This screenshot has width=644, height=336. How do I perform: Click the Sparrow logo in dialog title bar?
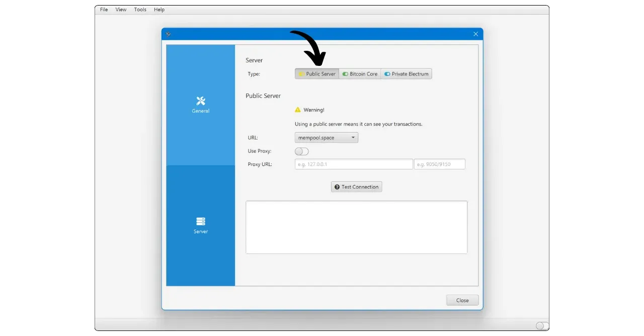click(x=169, y=34)
